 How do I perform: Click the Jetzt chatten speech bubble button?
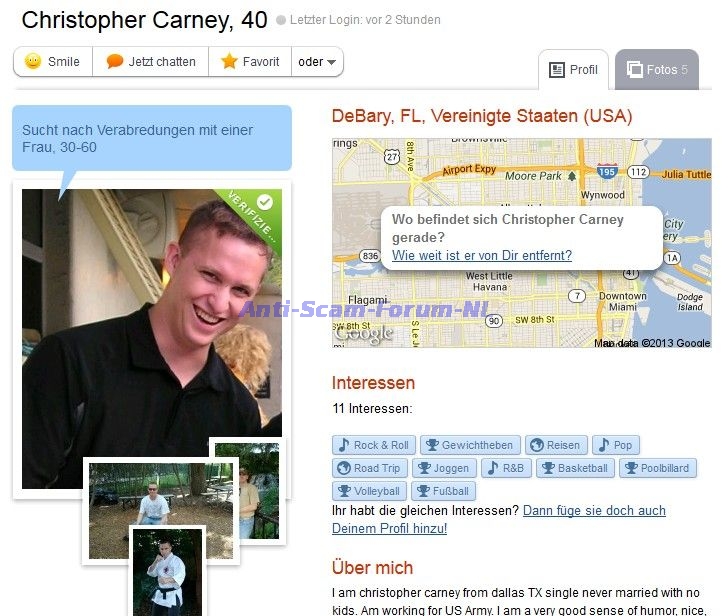pyautogui.click(x=151, y=62)
